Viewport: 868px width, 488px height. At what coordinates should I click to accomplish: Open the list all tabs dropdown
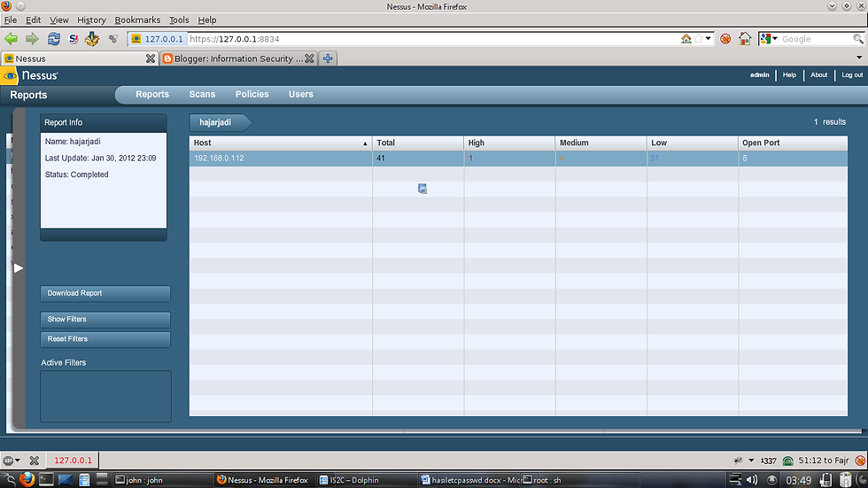[859, 58]
